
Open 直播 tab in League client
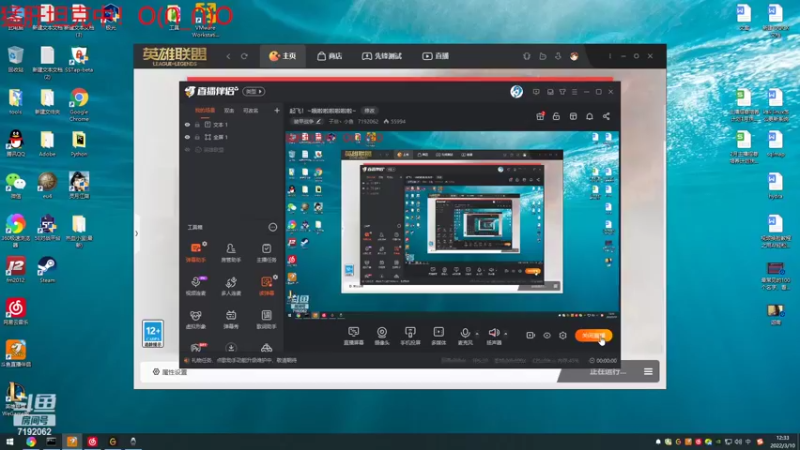coord(435,56)
